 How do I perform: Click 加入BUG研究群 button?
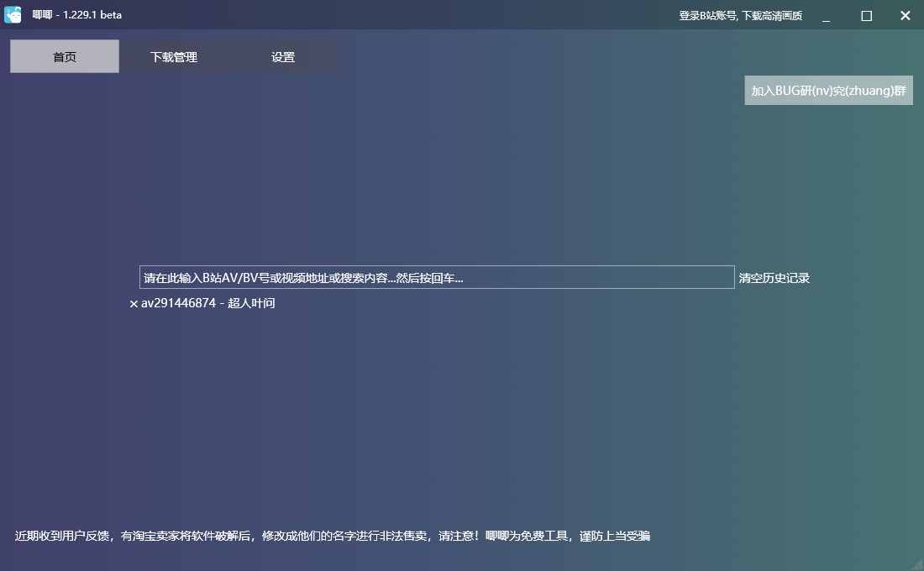[x=828, y=90]
